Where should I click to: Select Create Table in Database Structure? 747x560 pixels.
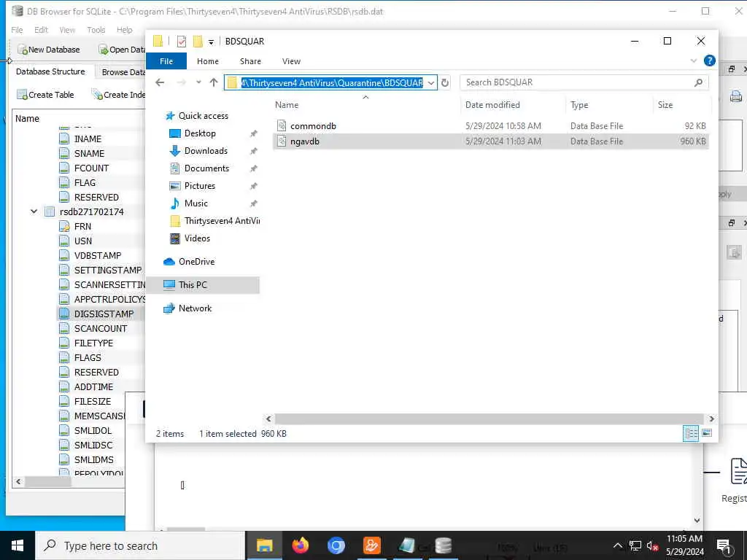(45, 95)
